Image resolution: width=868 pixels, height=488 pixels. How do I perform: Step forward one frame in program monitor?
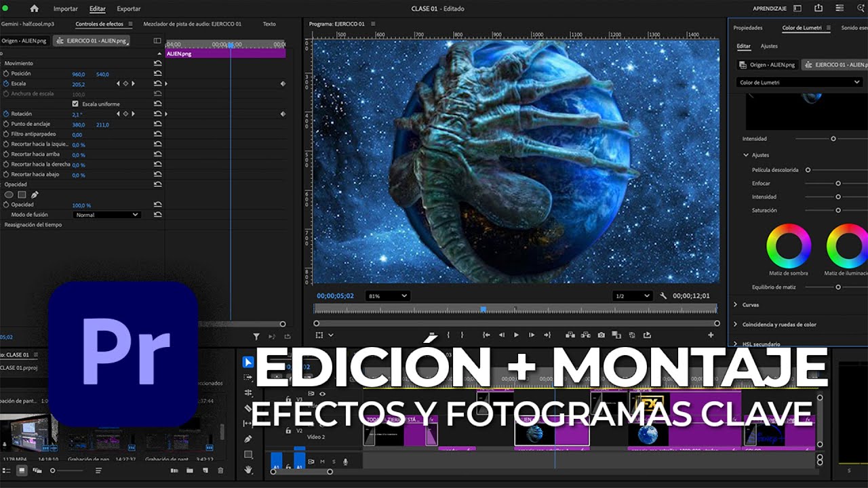(x=531, y=335)
